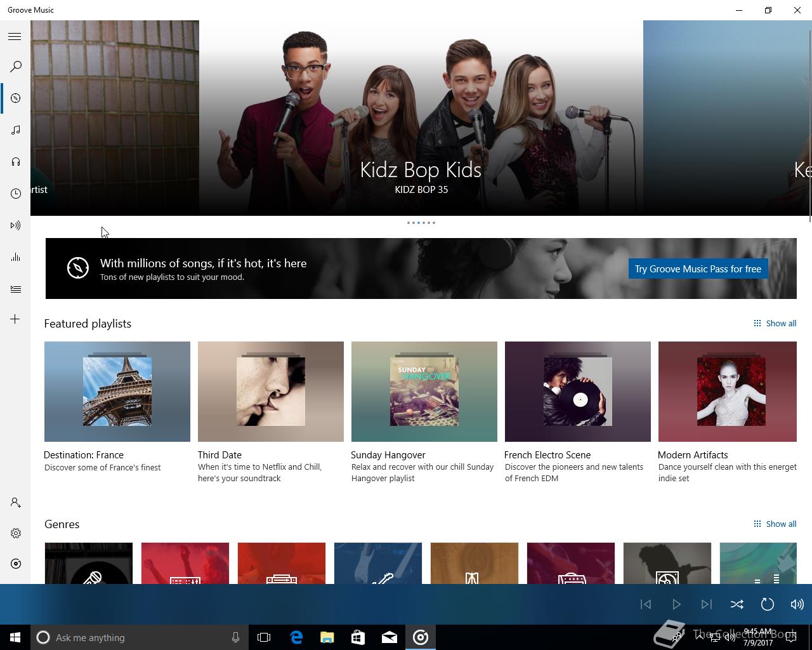Open the Store from taskbar

[x=358, y=637]
